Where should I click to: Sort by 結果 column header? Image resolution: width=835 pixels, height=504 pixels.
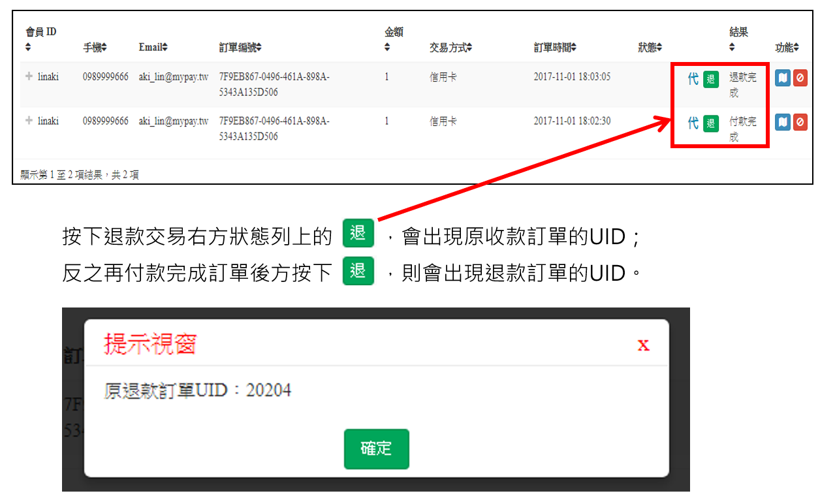pos(738,39)
